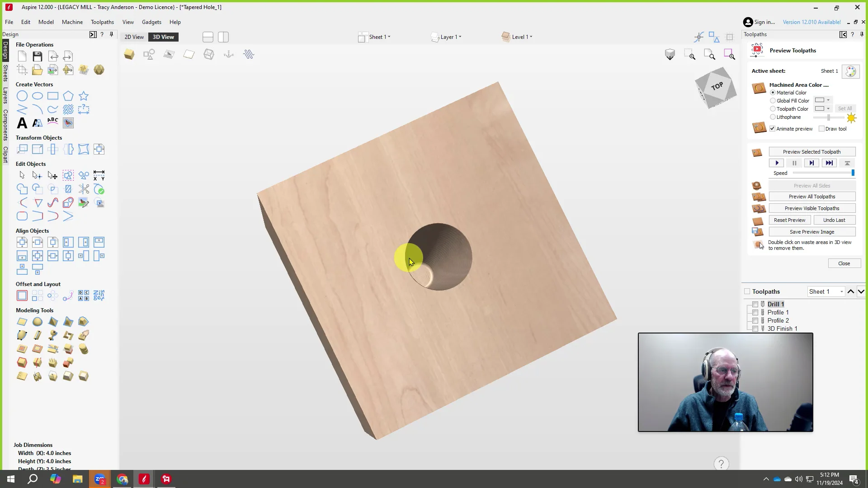The height and width of the screenshot is (488, 868).
Task: Toggle the Animate preview checkbox
Action: coord(773,129)
